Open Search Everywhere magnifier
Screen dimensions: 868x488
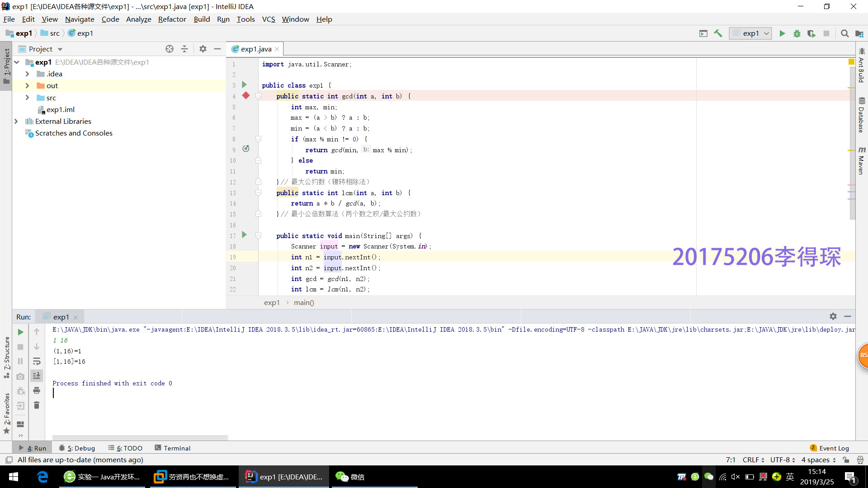pyautogui.click(x=844, y=33)
